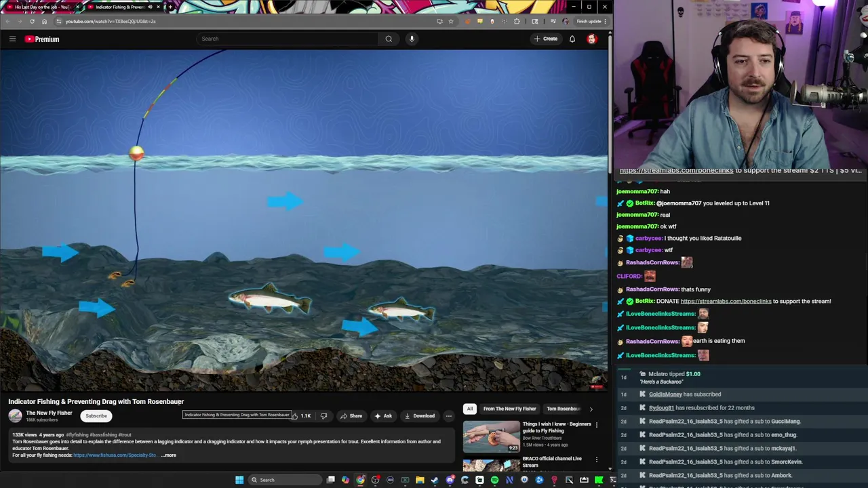Dislike the video with thumbs down
The image size is (868, 488).
click(x=323, y=415)
